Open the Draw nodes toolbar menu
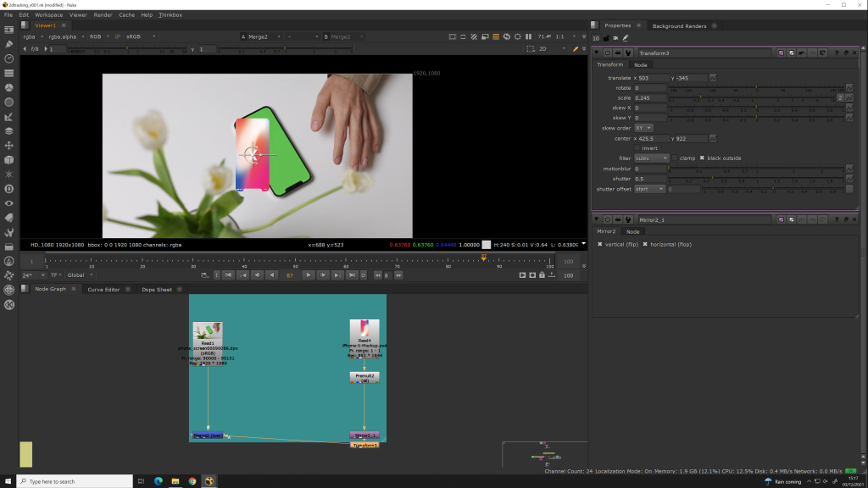The image size is (868, 488). pos(8,44)
